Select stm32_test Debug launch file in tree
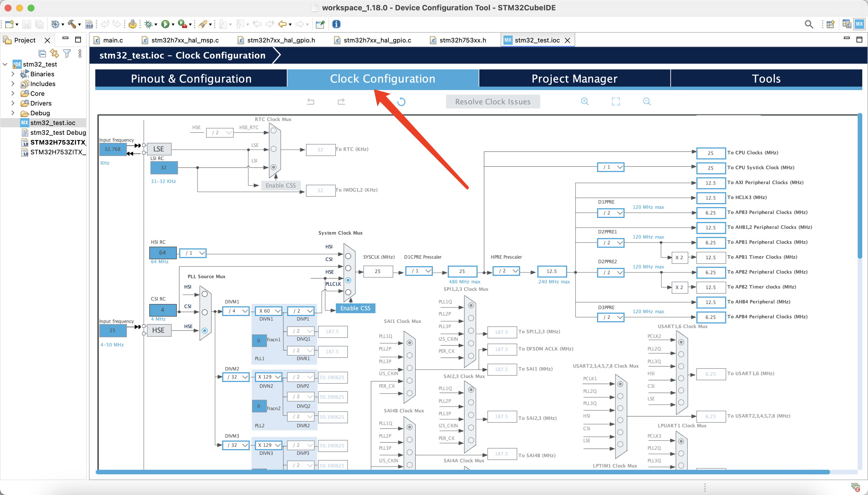Viewport: 868px width, 495px height. point(53,132)
